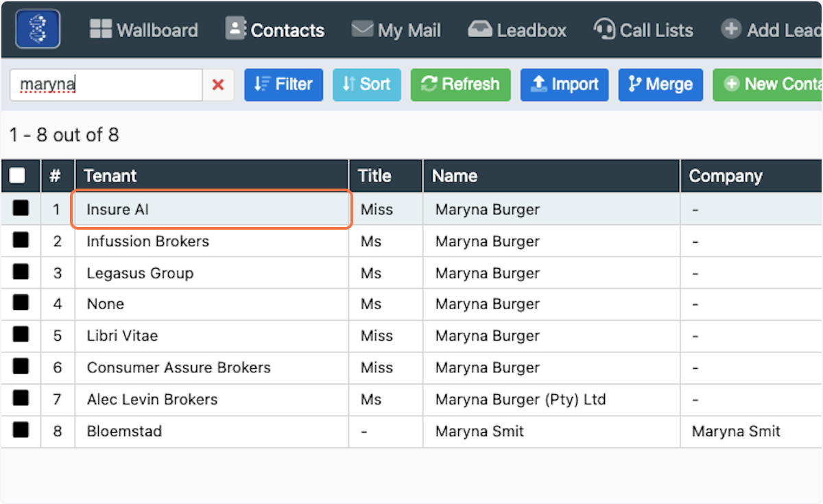The image size is (823, 504).
Task: Check the box for Consumer Assure Brokers row
Action: click(21, 366)
